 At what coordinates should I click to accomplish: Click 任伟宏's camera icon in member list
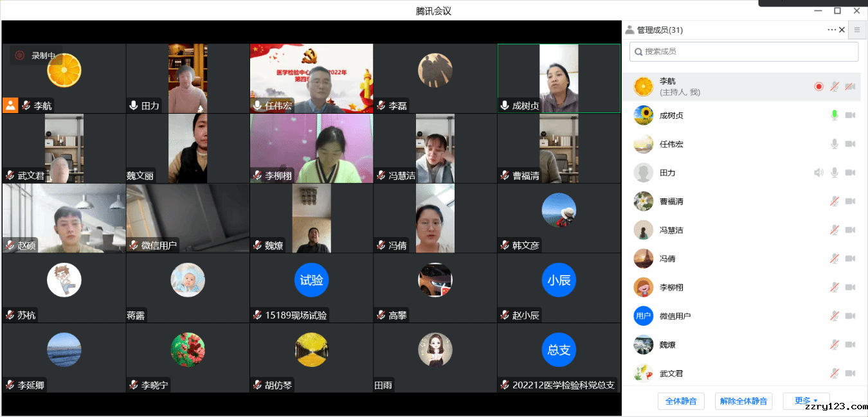pos(850,145)
